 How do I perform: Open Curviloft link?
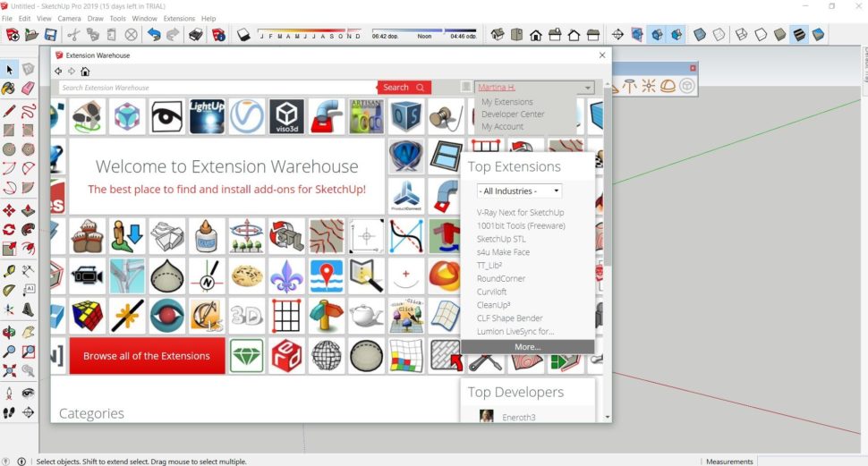point(491,292)
